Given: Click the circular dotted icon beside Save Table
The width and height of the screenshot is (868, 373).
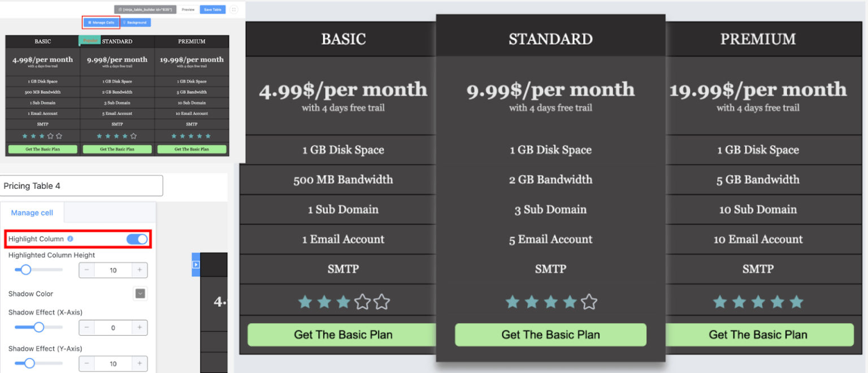Looking at the screenshot, I should click(233, 10).
